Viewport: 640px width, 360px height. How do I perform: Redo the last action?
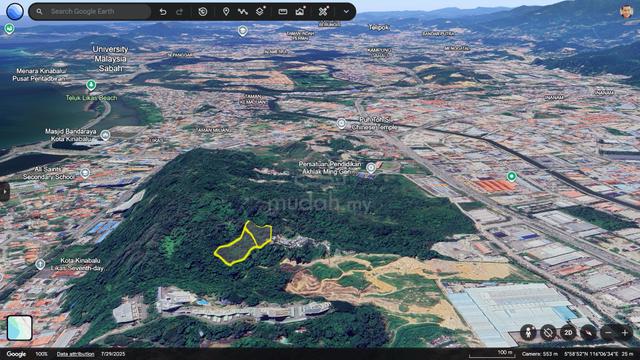click(180, 11)
